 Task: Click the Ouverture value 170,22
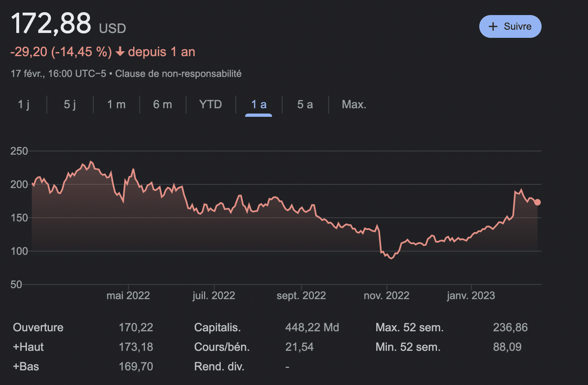click(136, 328)
